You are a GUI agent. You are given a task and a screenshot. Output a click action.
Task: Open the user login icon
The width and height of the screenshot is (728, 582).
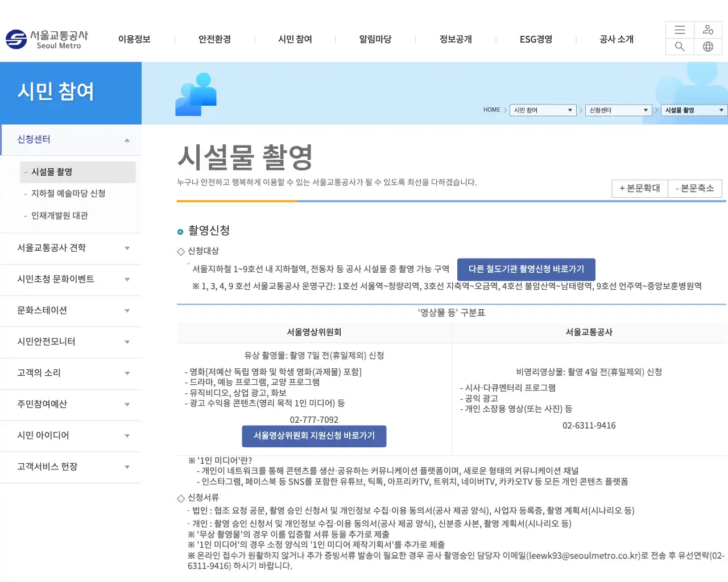(x=708, y=30)
